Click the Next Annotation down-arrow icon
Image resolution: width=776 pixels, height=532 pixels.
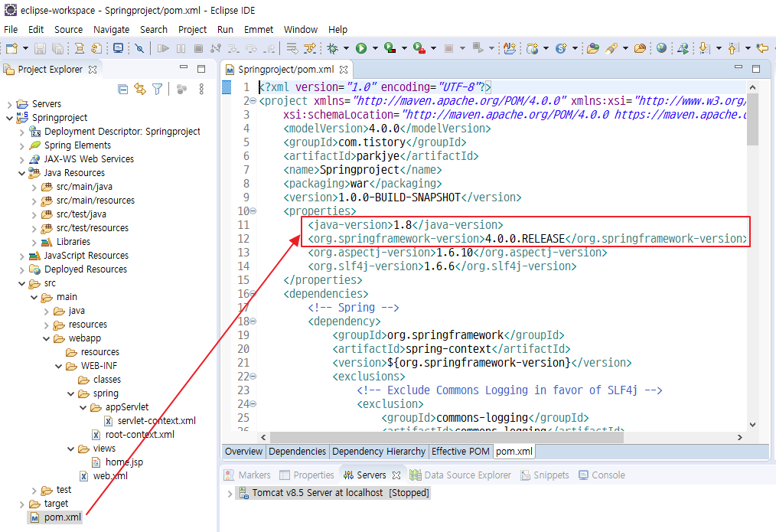coord(705,48)
